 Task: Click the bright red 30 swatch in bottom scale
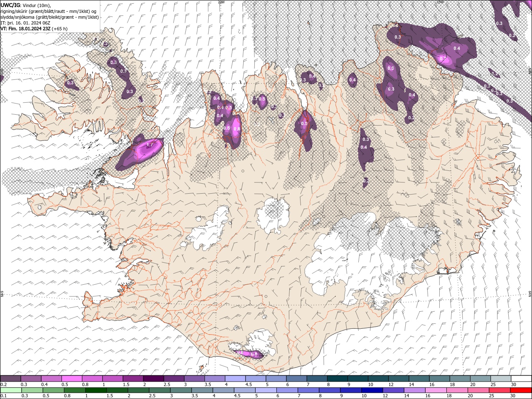coord(521,390)
